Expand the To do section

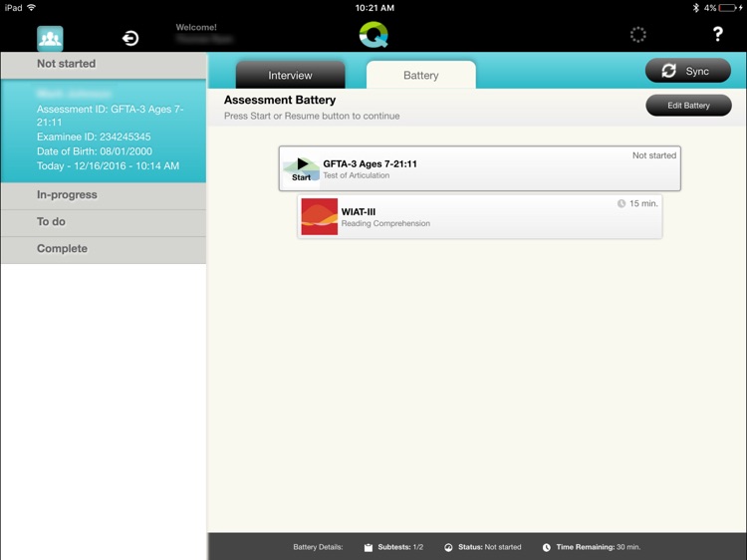click(104, 222)
